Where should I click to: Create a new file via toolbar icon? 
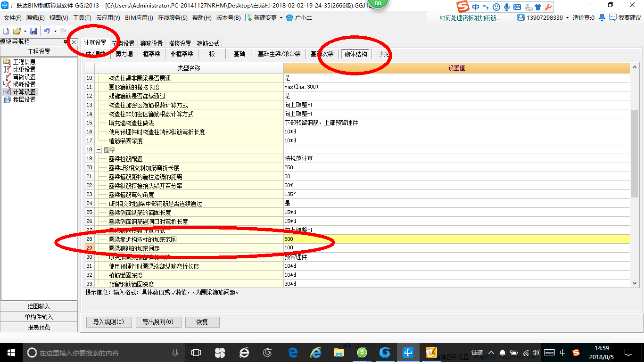point(6,31)
